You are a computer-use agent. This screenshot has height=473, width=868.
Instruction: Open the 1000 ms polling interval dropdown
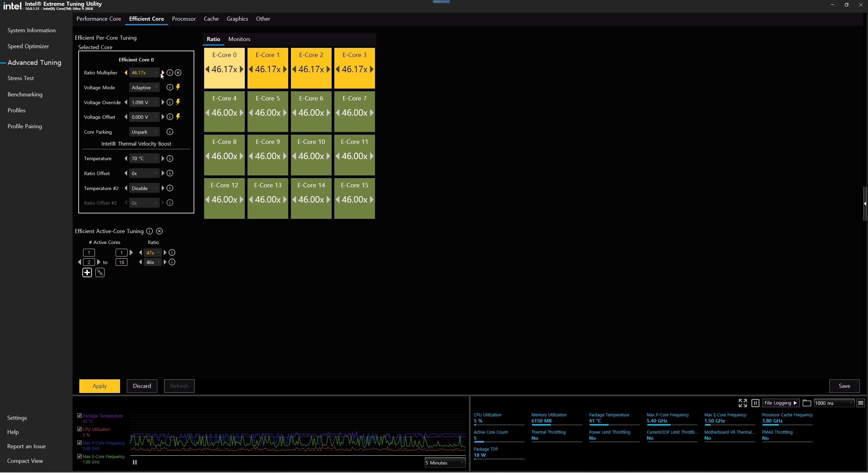click(834, 403)
